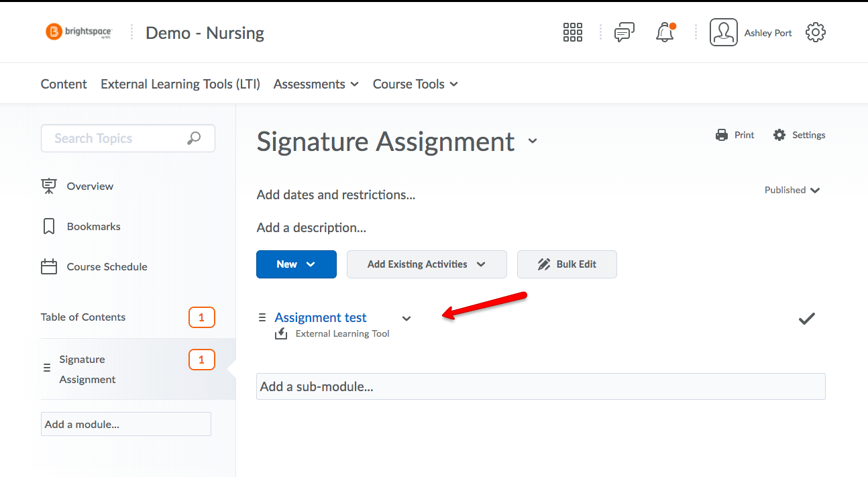Open the Course Tools menu
This screenshot has width=868, height=477.
[415, 84]
